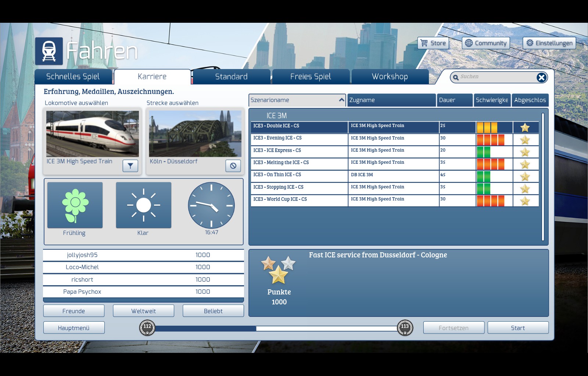Click the train logo icon beside Fahren
This screenshot has width=588, height=376.
[49, 51]
